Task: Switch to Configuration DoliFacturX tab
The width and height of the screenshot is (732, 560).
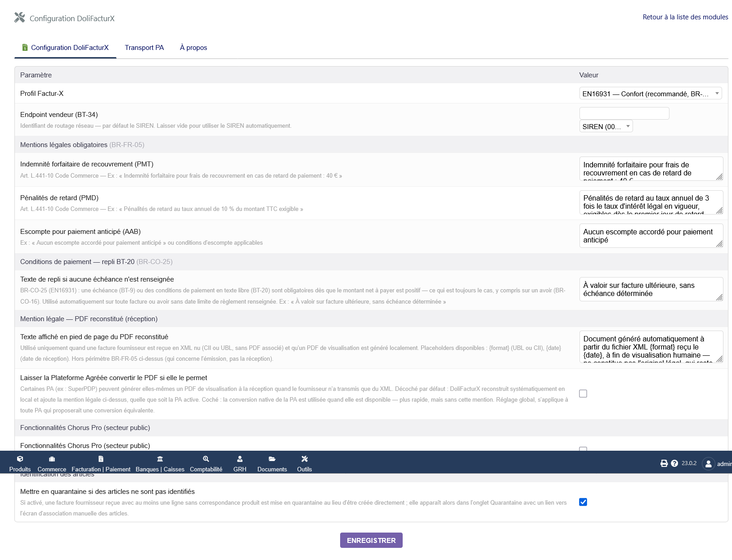Action: [x=65, y=48]
